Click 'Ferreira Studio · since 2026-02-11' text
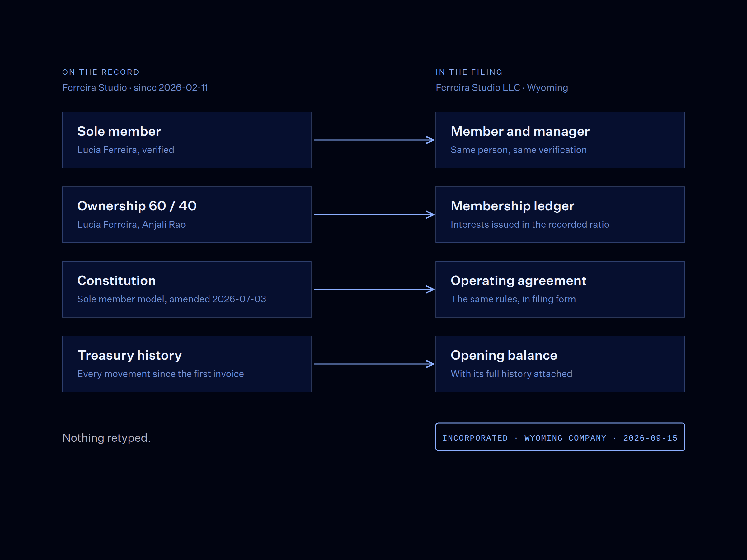 point(135,88)
